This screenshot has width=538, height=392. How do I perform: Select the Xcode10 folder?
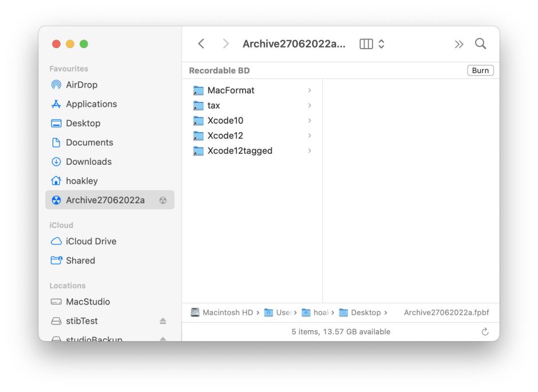pos(225,121)
